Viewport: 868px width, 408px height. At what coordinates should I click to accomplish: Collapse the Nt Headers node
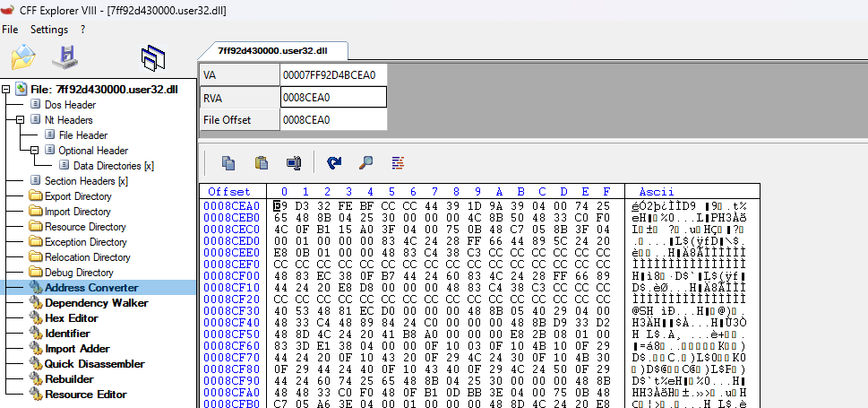coord(20,120)
